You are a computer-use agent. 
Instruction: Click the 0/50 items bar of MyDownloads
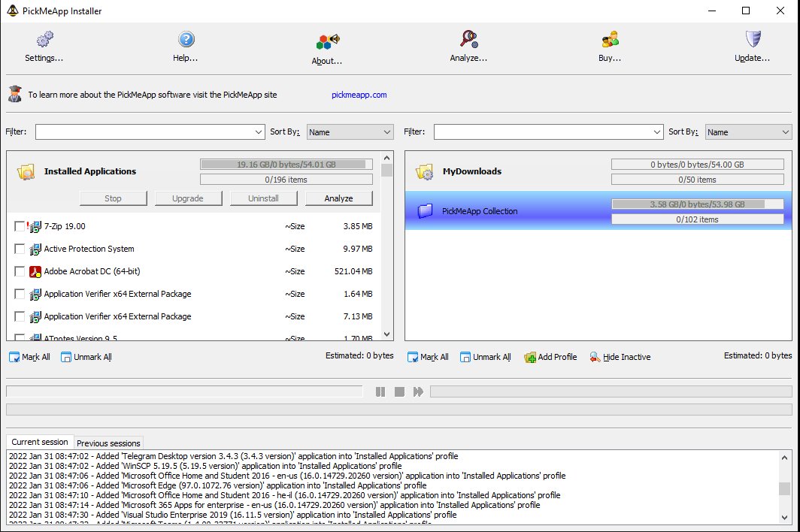pos(698,180)
